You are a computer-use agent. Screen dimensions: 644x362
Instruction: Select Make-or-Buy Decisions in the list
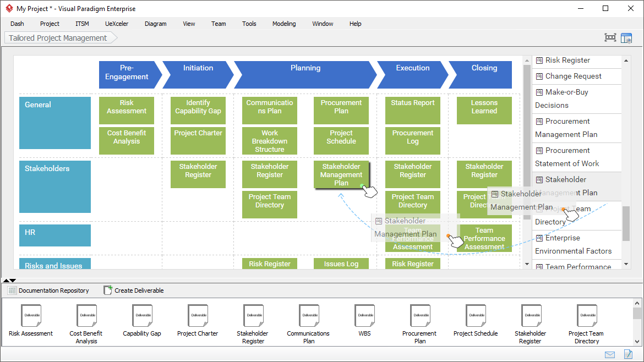tap(577, 99)
